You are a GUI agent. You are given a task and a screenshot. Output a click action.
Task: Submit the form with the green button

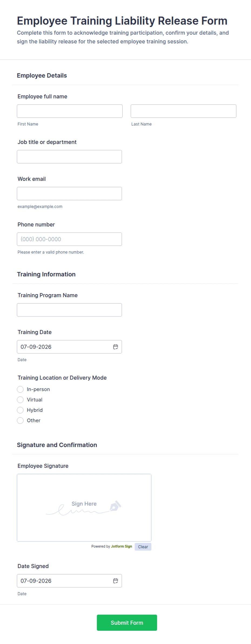[127, 623]
